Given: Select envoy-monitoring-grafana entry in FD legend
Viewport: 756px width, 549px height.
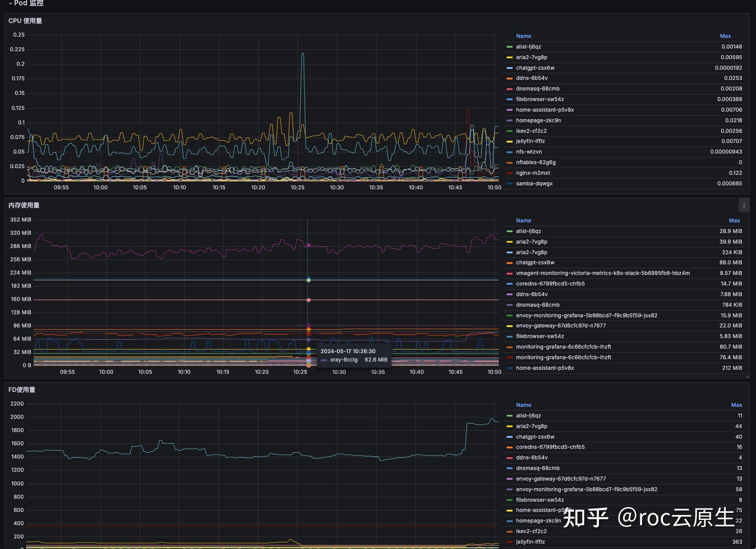Looking at the screenshot, I should tap(586, 489).
